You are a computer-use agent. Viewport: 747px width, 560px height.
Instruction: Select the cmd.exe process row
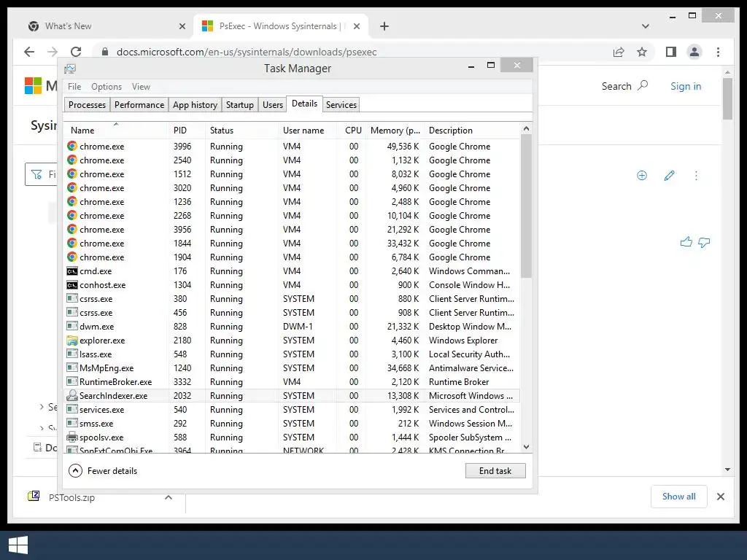[x=292, y=271]
